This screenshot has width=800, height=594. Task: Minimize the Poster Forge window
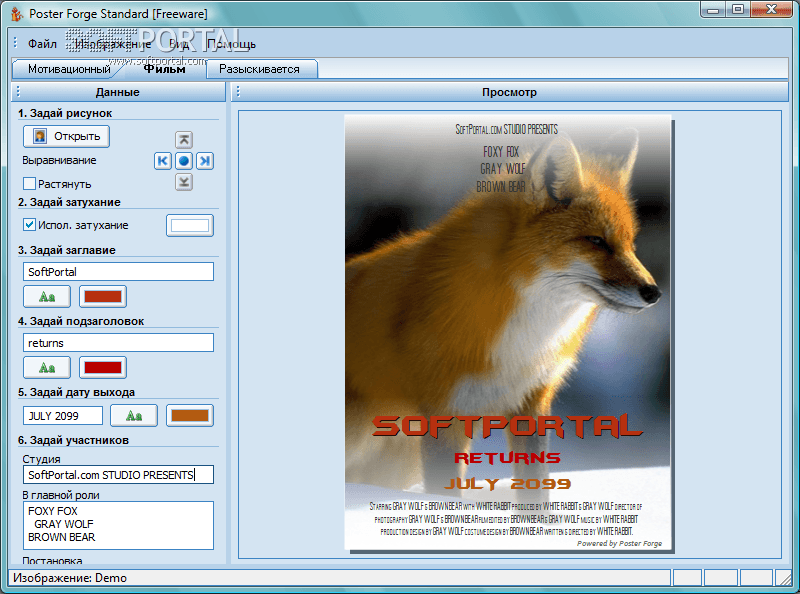tap(713, 10)
